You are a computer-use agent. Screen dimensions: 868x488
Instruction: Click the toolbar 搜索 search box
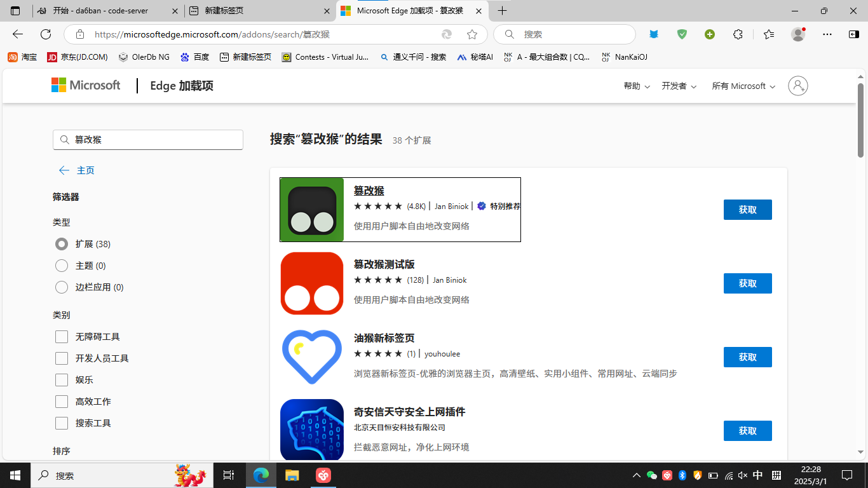tap(564, 34)
